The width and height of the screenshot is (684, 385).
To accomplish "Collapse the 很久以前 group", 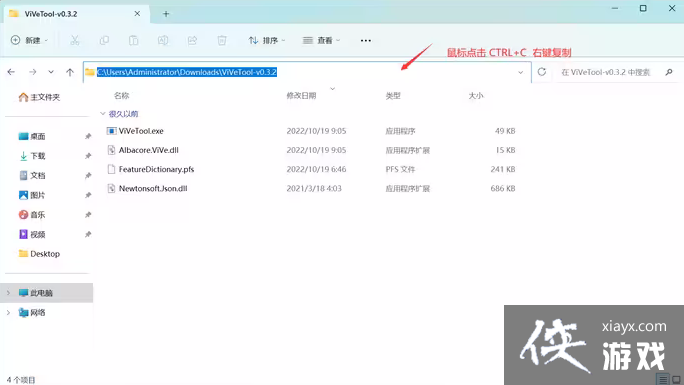I will tap(103, 114).
